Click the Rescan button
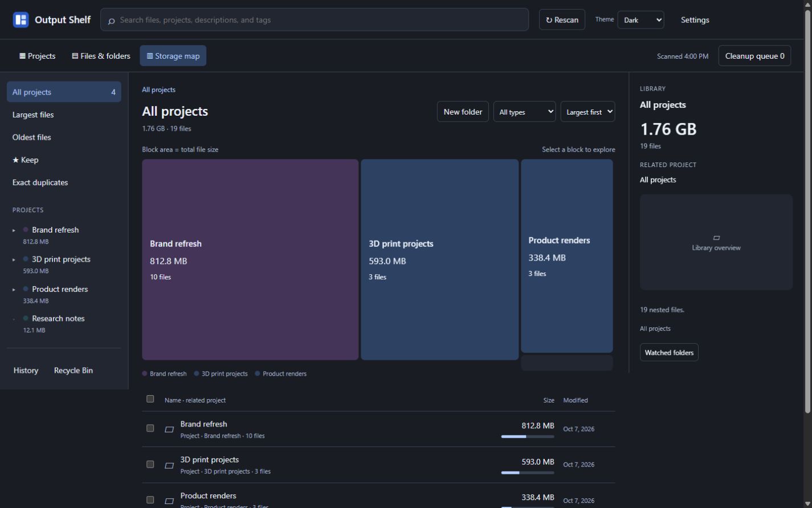812x508 pixels. 562,20
